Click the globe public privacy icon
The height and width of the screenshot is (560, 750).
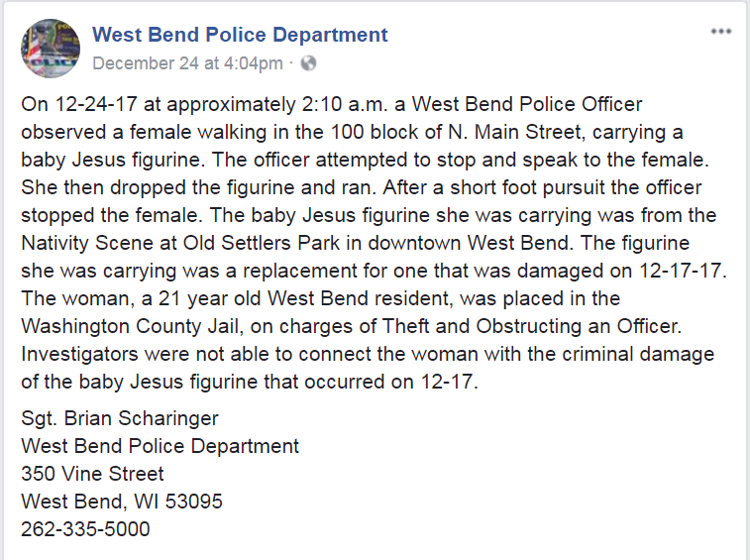click(x=308, y=63)
